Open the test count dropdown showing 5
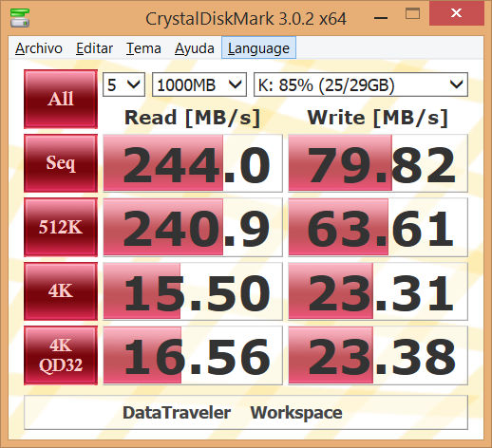492x448 pixels. pos(123,84)
